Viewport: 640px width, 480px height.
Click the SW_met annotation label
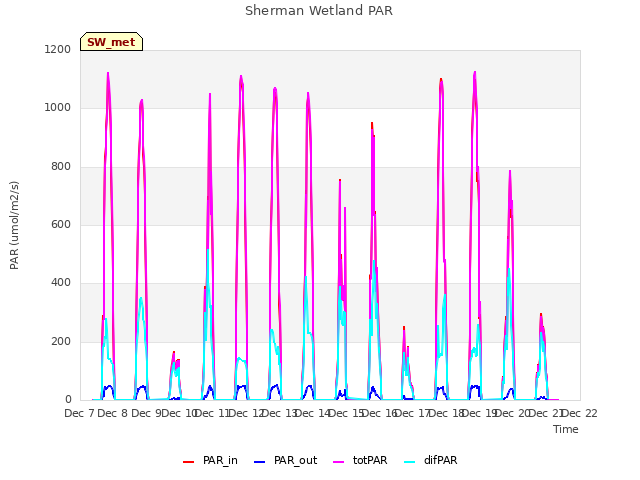tap(111, 42)
